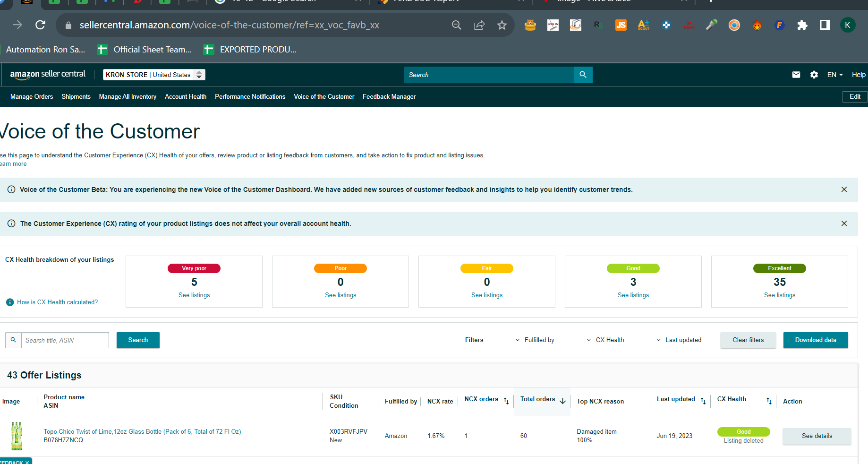Screen dimensions: 868x464
Task: Open KRON STORE marketplace switcher
Action: (x=154, y=75)
